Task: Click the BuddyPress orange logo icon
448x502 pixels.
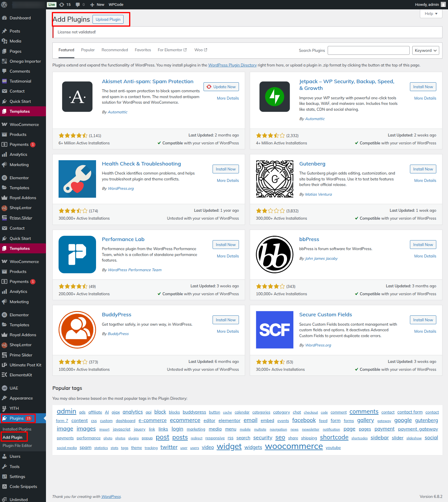Action: pos(77,330)
